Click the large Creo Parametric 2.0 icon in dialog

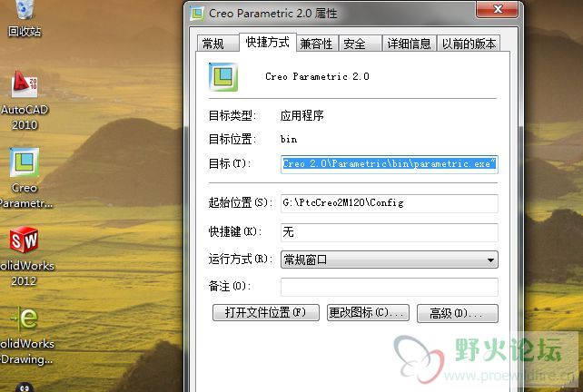223,77
